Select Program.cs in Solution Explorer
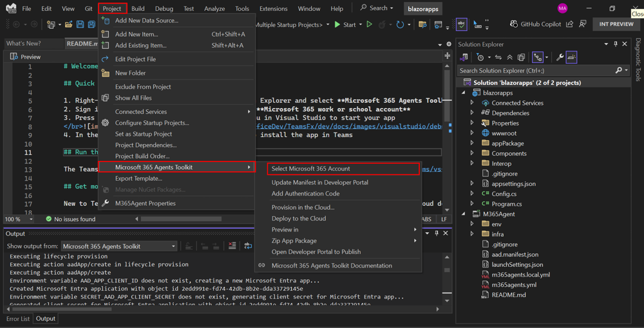The width and height of the screenshot is (644, 328). (x=507, y=204)
